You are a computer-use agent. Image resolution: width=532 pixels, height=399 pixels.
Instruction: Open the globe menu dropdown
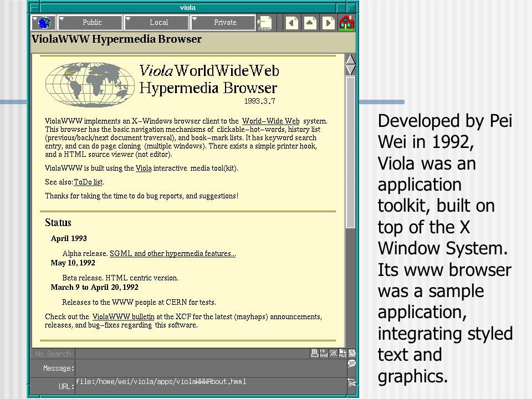pos(44,23)
